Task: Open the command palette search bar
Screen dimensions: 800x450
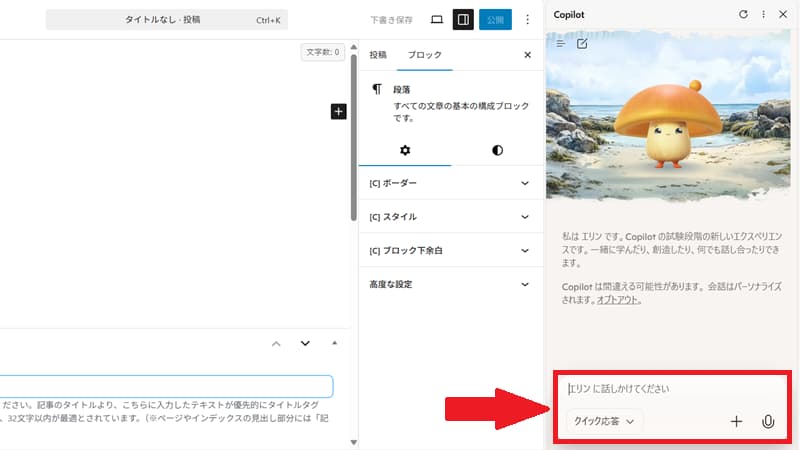Action: pyautogui.click(x=167, y=20)
